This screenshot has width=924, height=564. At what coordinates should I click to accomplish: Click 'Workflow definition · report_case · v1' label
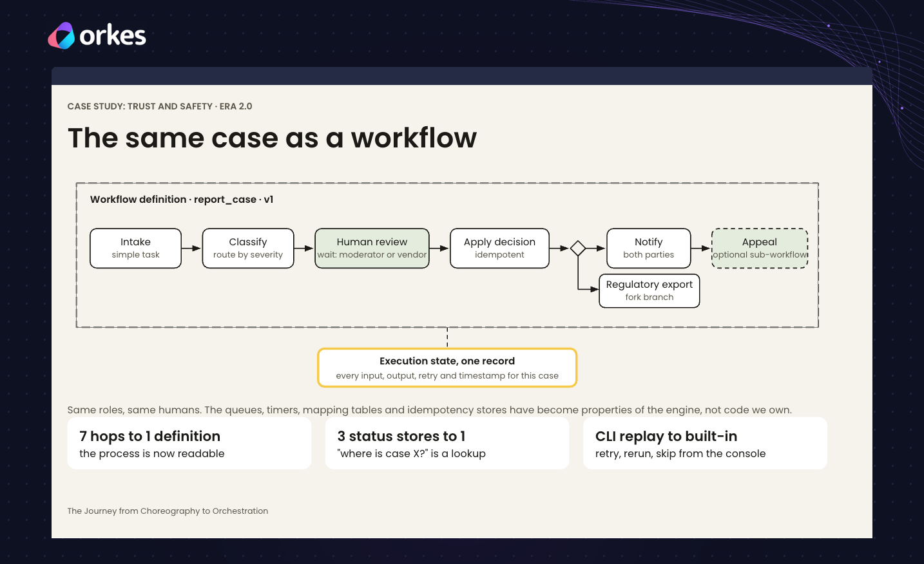(182, 200)
